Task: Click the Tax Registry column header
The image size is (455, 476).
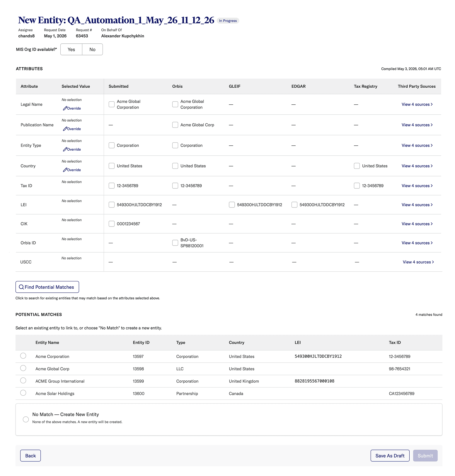Action: click(365, 86)
